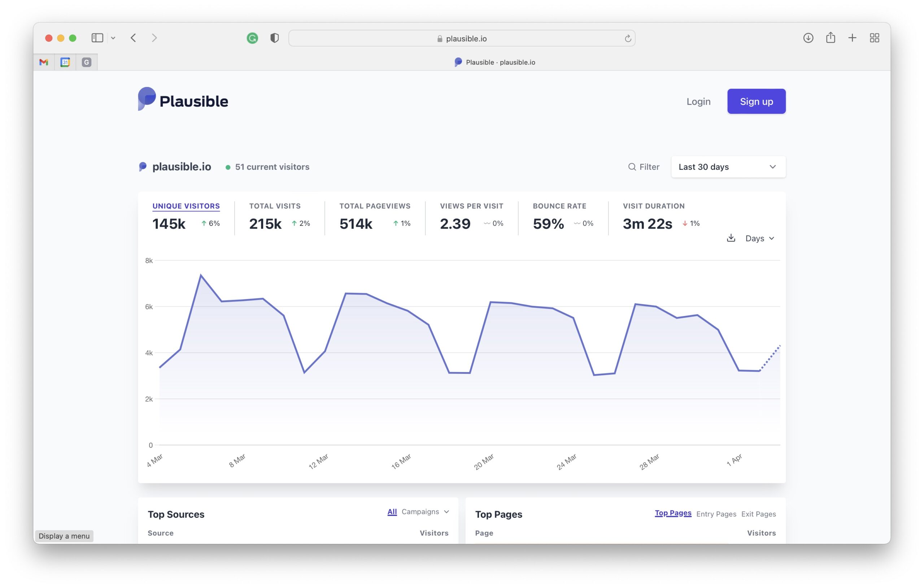The image size is (924, 588).
Task: Switch to Entry Pages tab
Action: tap(716, 514)
